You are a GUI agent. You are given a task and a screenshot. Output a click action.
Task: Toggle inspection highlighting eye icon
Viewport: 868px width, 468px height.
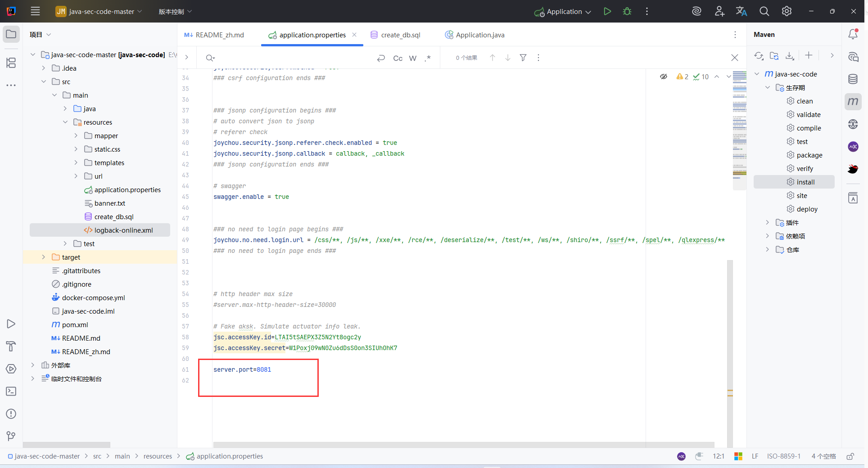(664, 76)
